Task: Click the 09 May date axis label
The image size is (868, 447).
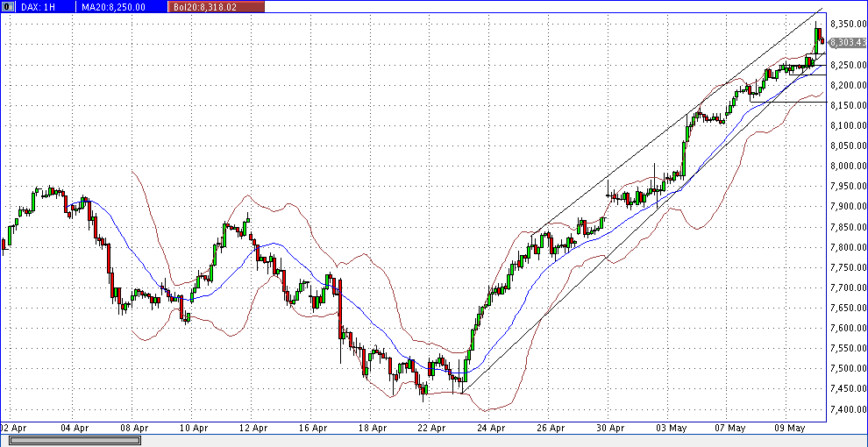Action: 789,428
